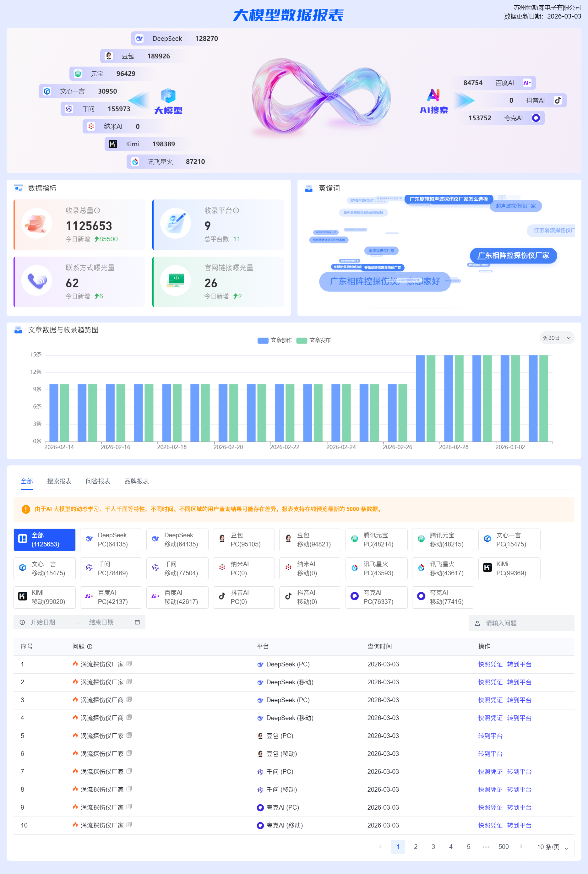Open the 近30日 time range dropdown
Screen dimensions: 588x874
(x=557, y=338)
